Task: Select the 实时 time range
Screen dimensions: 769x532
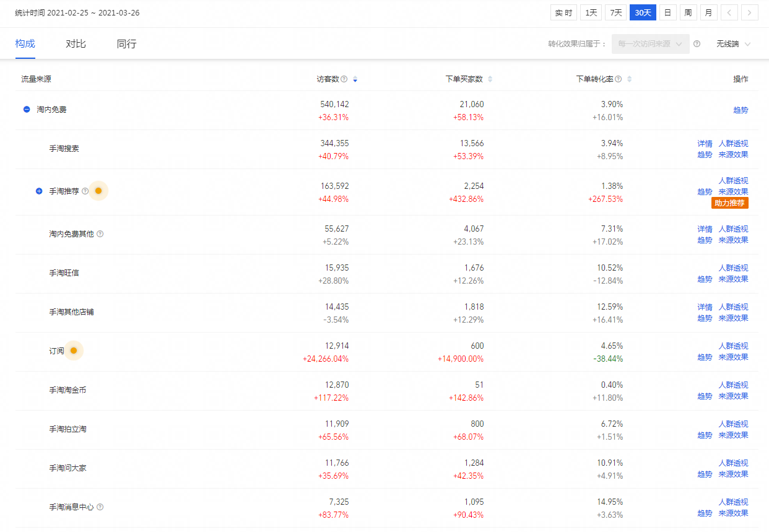Action: [x=563, y=12]
